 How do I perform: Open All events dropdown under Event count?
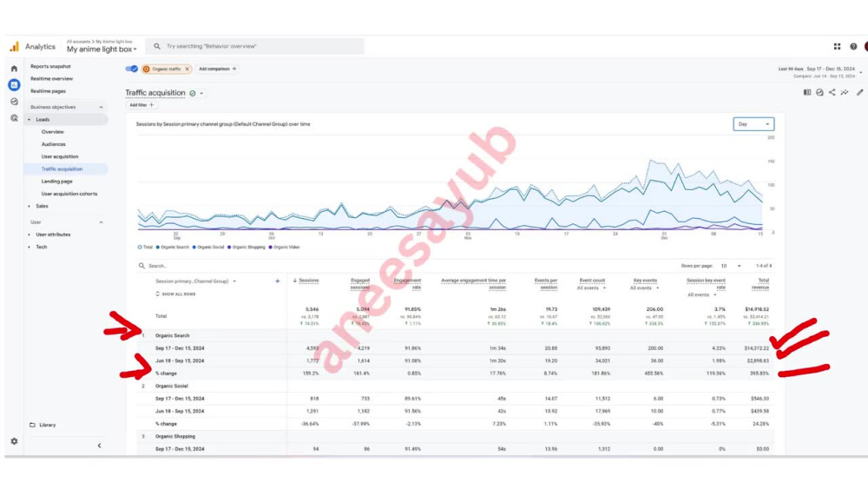pos(591,288)
